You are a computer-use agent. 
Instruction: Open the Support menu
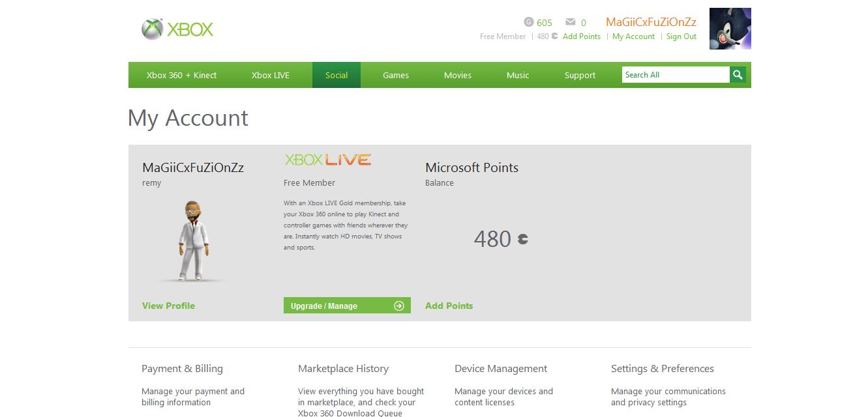(x=580, y=75)
